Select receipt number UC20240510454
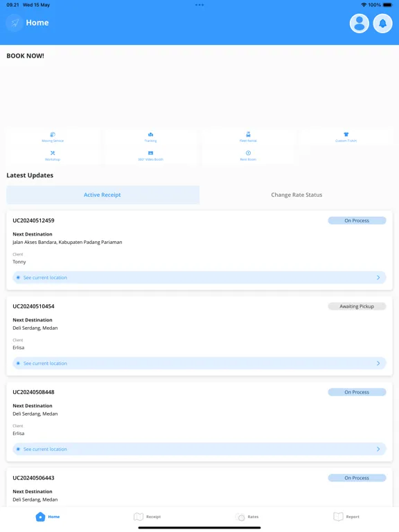The image size is (399, 532). click(33, 306)
